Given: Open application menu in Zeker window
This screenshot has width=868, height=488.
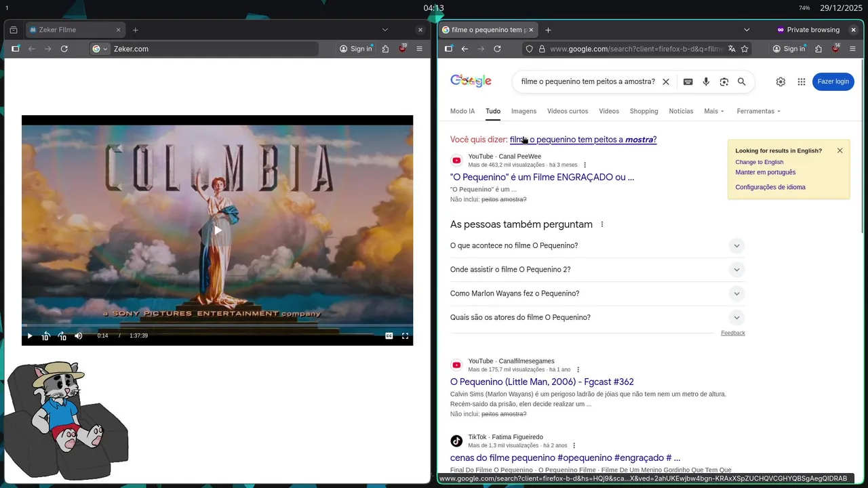Looking at the screenshot, I should click(x=420, y=49).
